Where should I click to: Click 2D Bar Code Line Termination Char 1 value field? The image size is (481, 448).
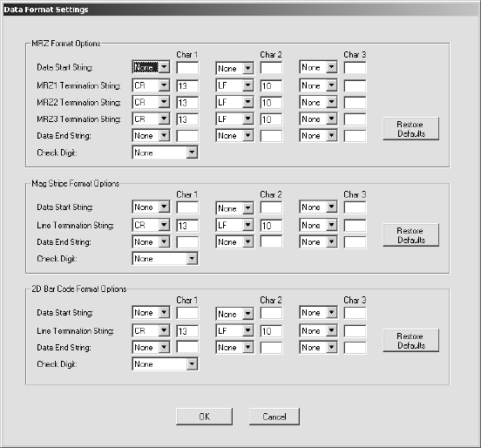187,331
